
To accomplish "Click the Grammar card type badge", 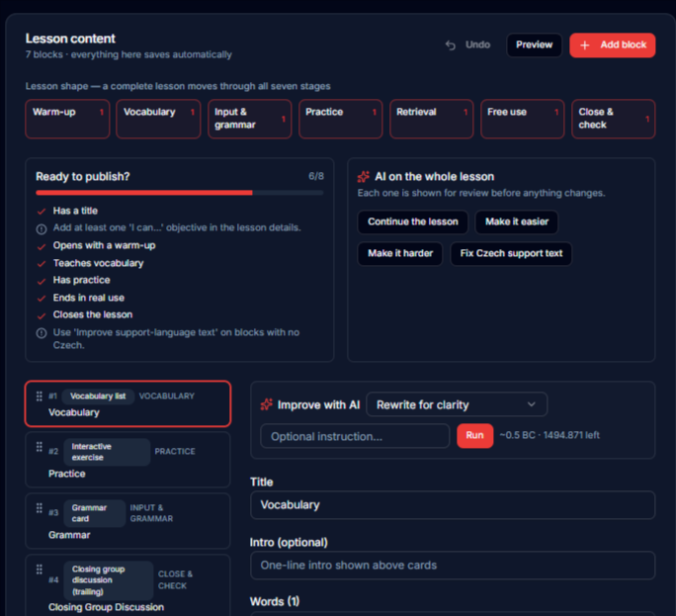I will (95, 513).
